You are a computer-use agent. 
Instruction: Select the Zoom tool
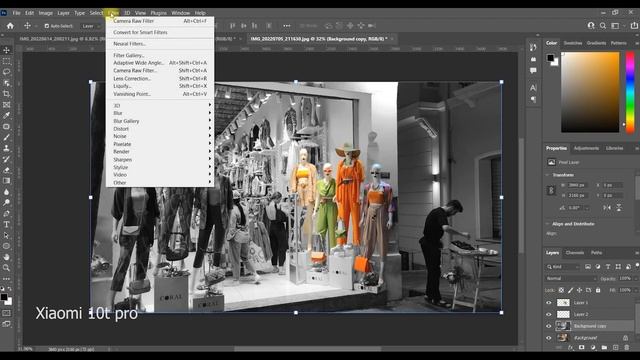pyautogui.click(x=7, y=268)
